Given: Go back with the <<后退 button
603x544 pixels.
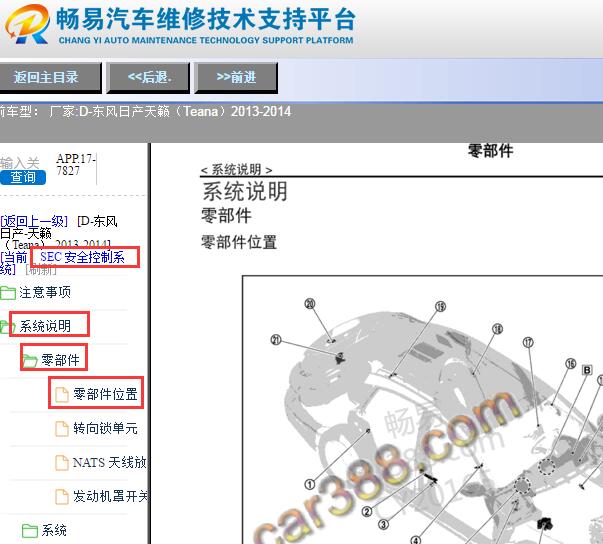Looking at the screenshot, I should point(148,78).
